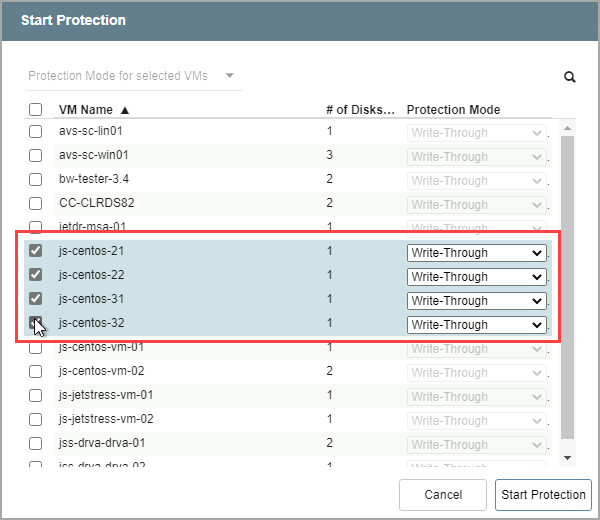This screenshot has height=520, width=600.
Task: Expand js-centos-31 protection mode dropdown
Action: point(476,301)
